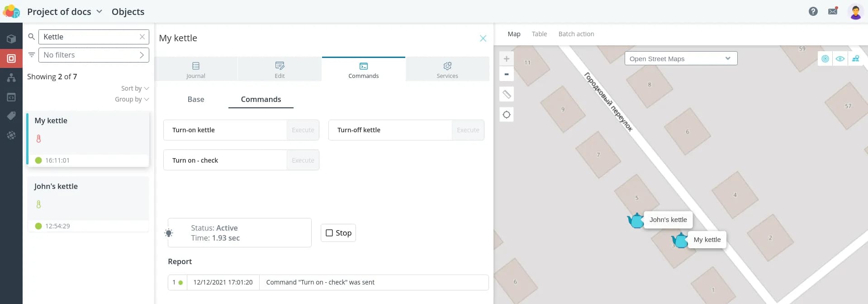Click the John's kettle teapot map marker
Viewport: 868px width, 304px height.
coord(636,221)
